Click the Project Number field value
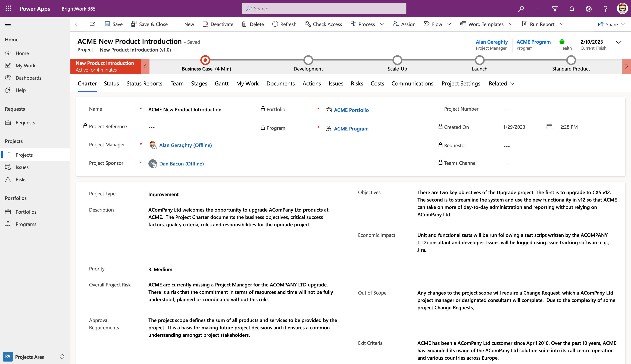The image size is (631, 364). pyautogui.click(x=506, y=110)
